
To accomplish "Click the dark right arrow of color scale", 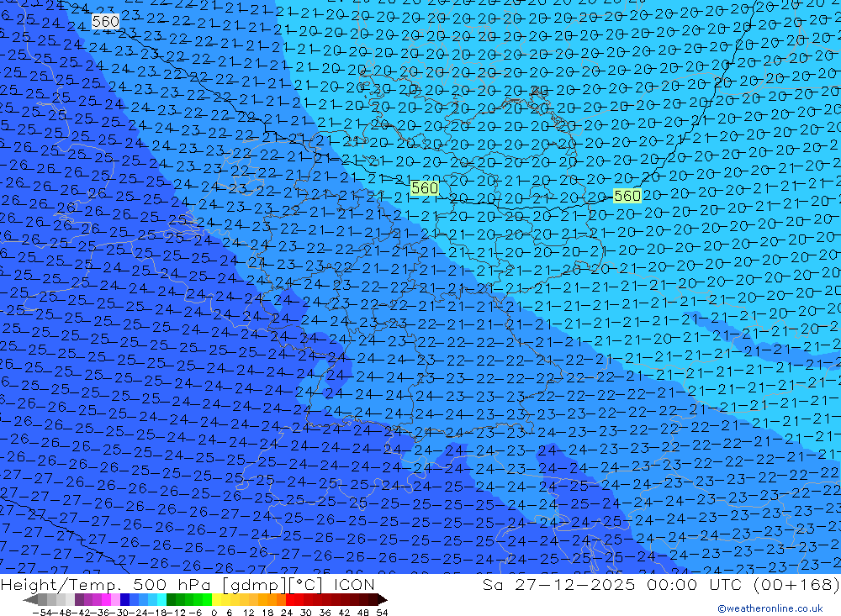I will pos(383,600).
